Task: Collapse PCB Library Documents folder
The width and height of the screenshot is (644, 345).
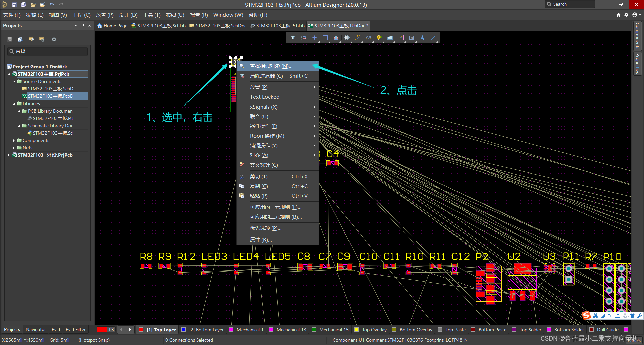Action: [x=19, y=111]
